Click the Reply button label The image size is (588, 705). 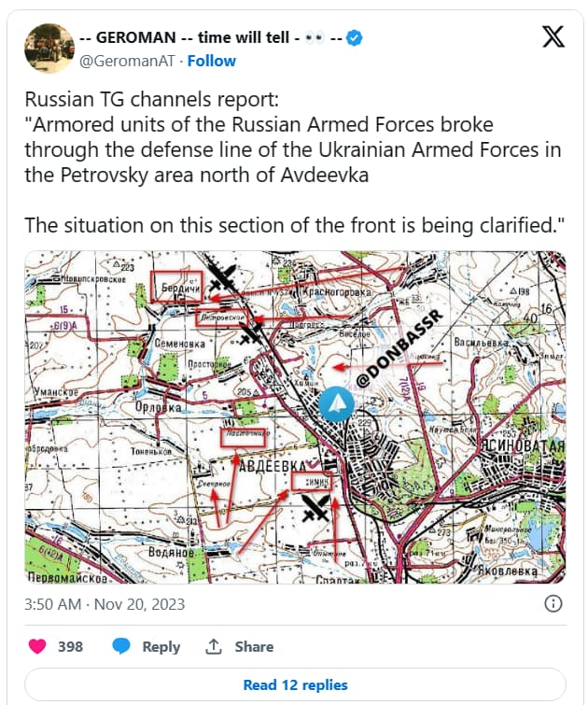(161, 646)
